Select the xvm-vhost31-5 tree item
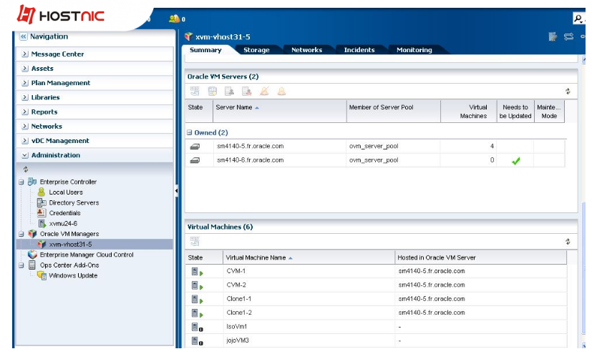The height and width of the screenshot is (364, 597). 70,244
